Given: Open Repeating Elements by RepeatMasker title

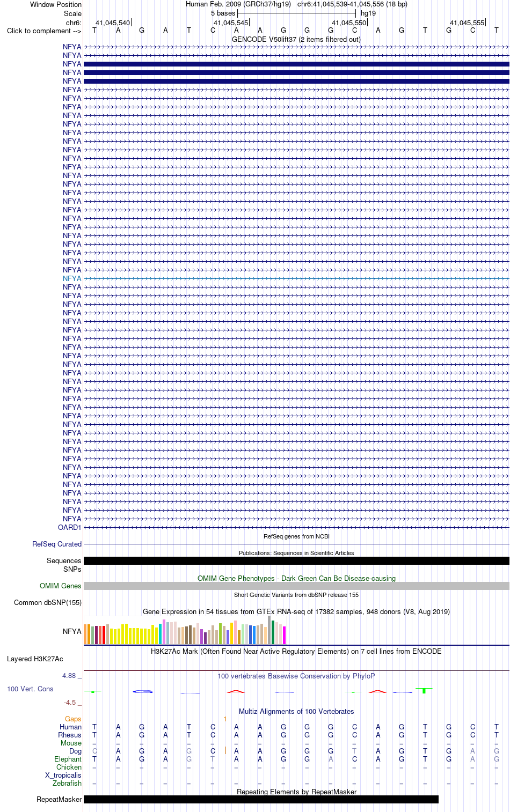Looking at the screenshot, I should (x=296, y=792).
